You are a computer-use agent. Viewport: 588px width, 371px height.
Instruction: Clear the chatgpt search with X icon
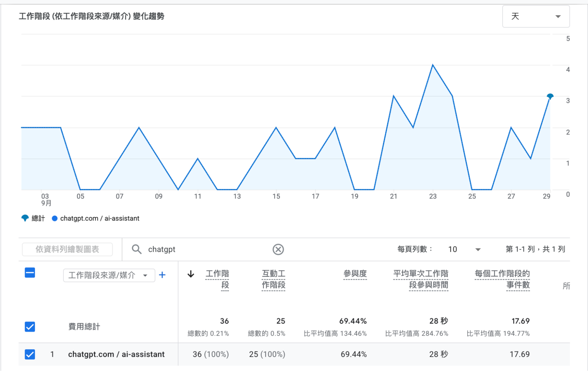[278, 249]
